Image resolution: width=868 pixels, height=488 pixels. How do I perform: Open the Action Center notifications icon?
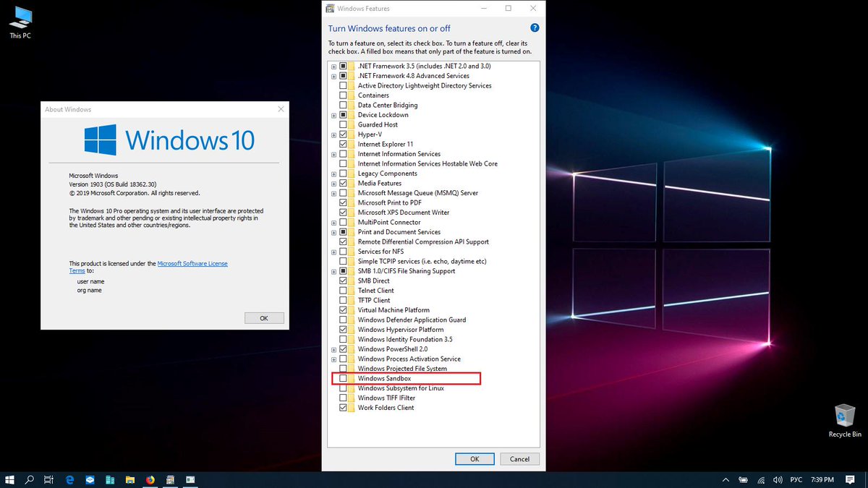[x=850, y=479]
